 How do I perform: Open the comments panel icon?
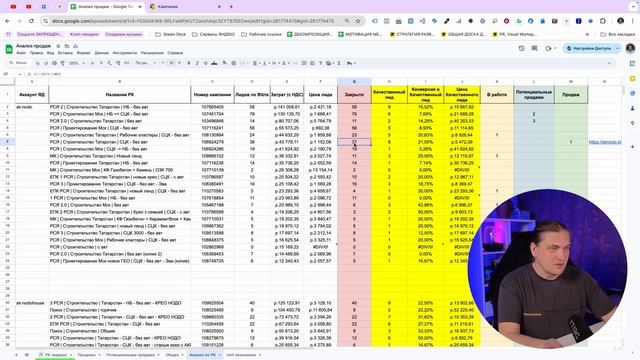534,48
